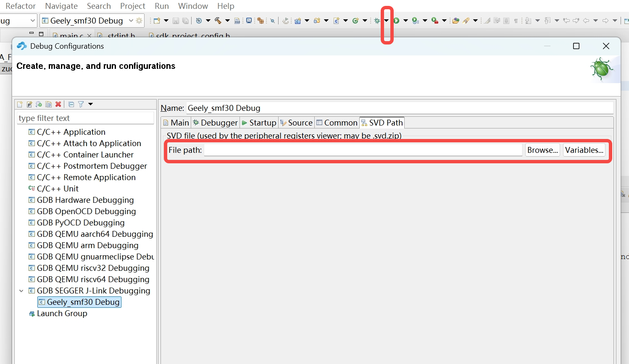Click the green bug Debug toolbar icon
This screenshot has width=629, height=364.
coord(377,21)
